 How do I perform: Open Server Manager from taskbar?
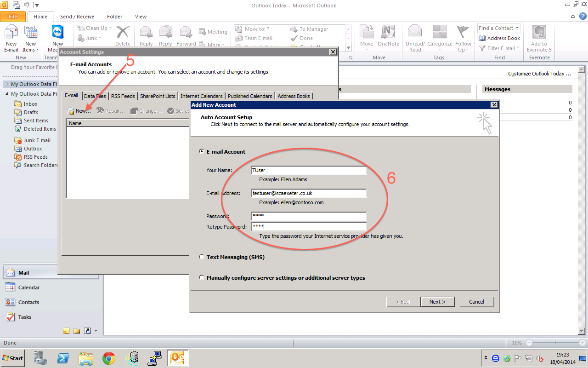[40, 358]
